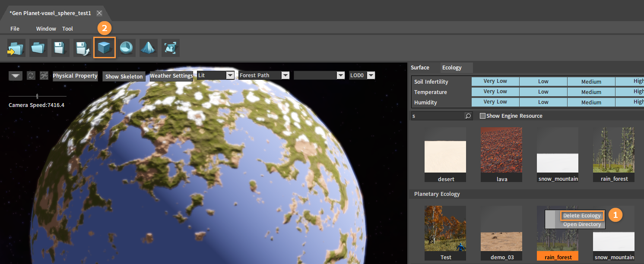Click the scissors crop icon in viewport
This screenshot has width=644, height=264.
pyautogui.click(x=44, y=75)
